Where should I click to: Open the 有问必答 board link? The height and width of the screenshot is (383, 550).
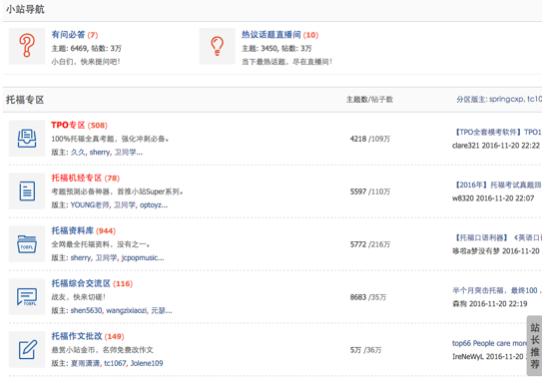pos(68,34)
